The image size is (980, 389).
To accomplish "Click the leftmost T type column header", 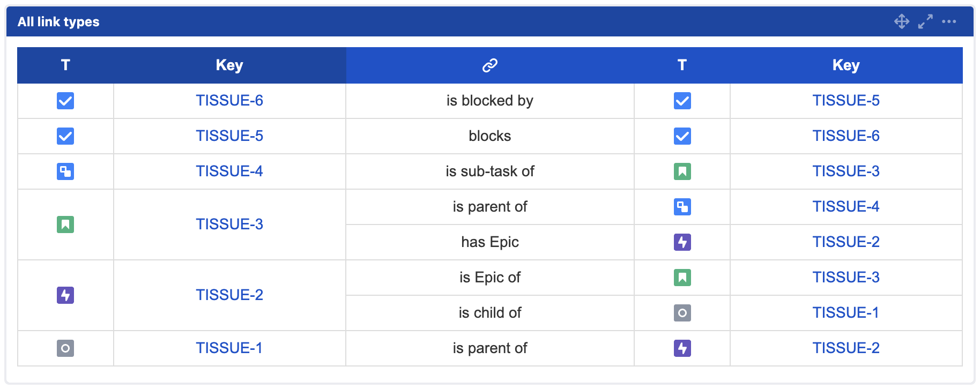I will click(65, 65).
